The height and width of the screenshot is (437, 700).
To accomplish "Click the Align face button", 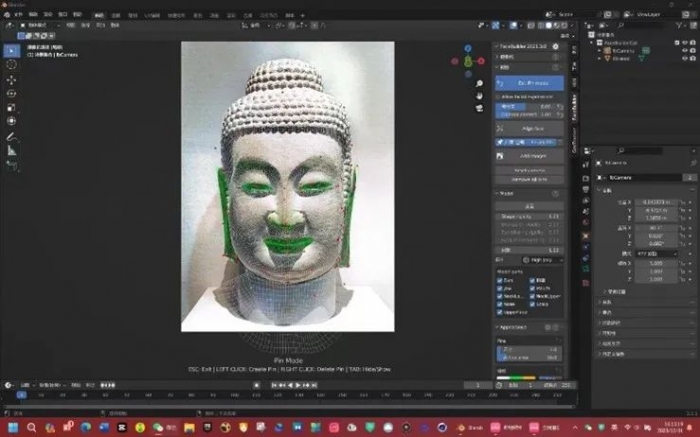I will 531,128.
